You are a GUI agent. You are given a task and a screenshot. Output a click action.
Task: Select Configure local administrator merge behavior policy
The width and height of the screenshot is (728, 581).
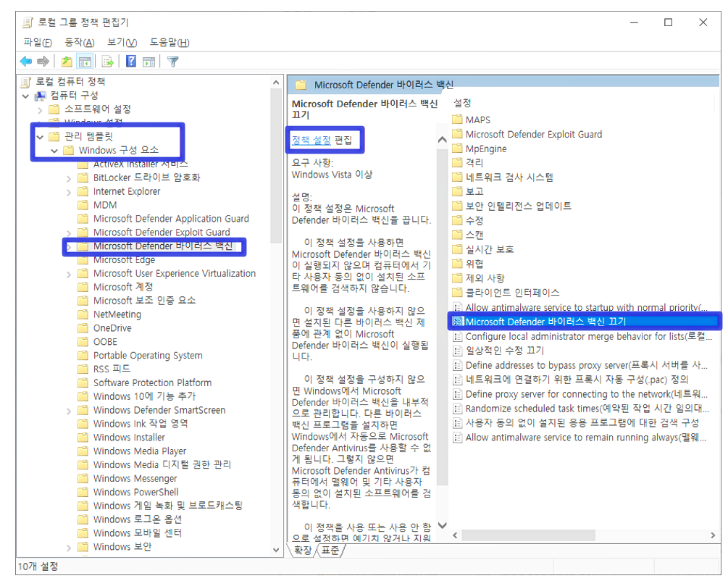point(582,336)
